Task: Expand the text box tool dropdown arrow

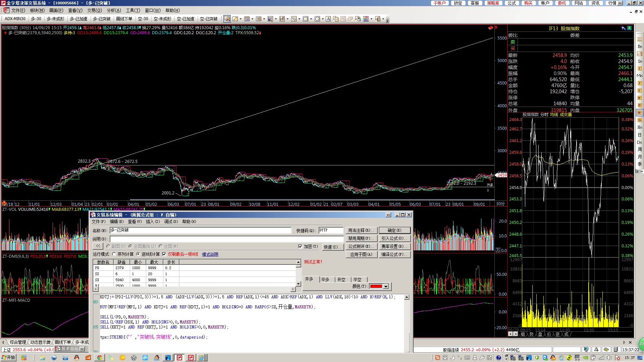Action: pyautogui.click(x=252, y=19)
